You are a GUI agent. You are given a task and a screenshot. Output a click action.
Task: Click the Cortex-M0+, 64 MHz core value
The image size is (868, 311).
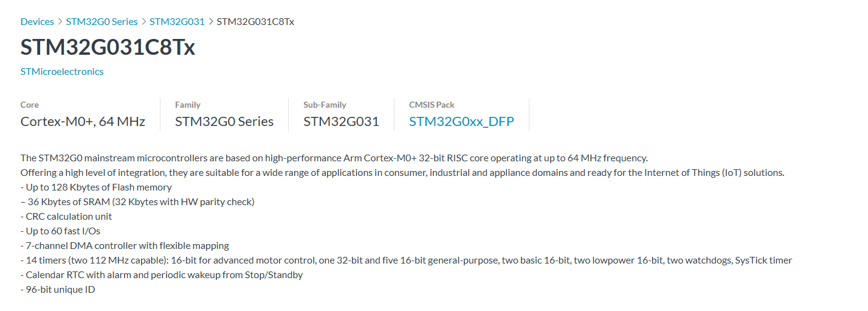(x=83, y=121)
